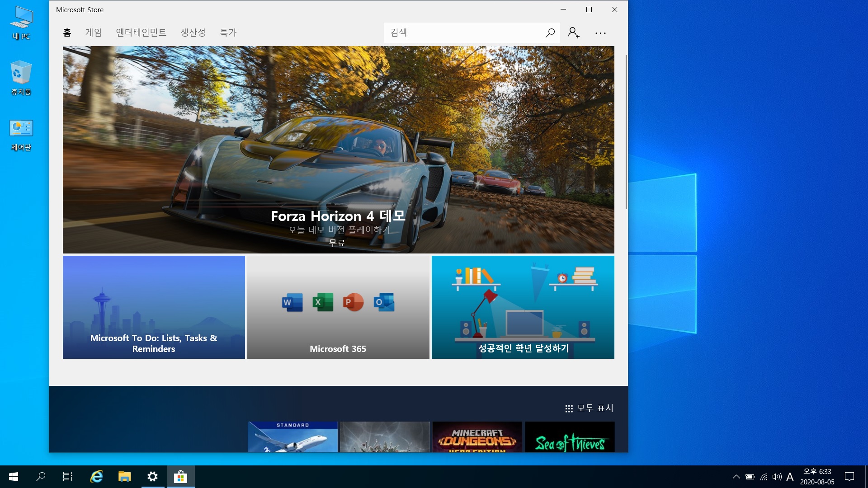Select the 내 PC desktop icon
Image resolution: width=868 pixels, height=488 pixels.
pos(21,23)
